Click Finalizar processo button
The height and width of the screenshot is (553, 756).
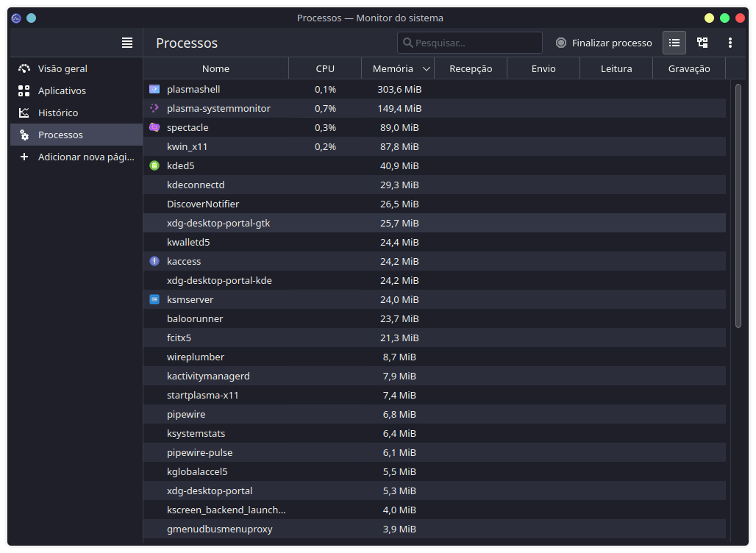[604, 43]
